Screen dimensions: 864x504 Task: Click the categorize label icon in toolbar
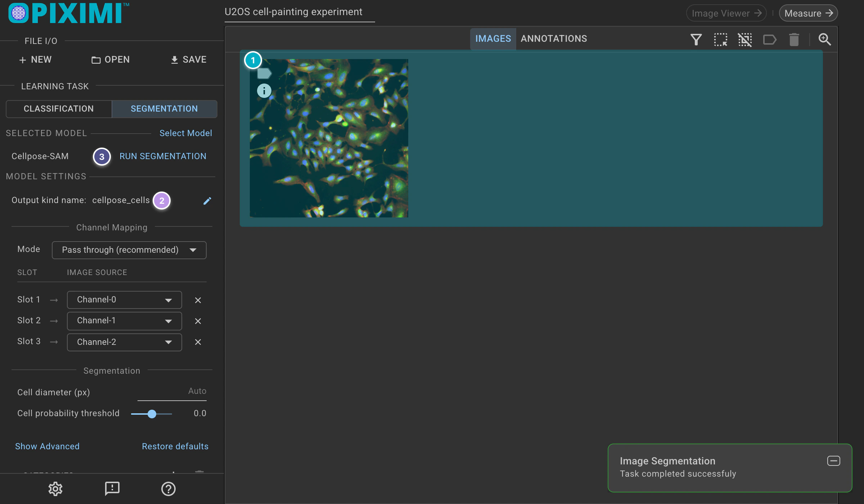[770, 40]
